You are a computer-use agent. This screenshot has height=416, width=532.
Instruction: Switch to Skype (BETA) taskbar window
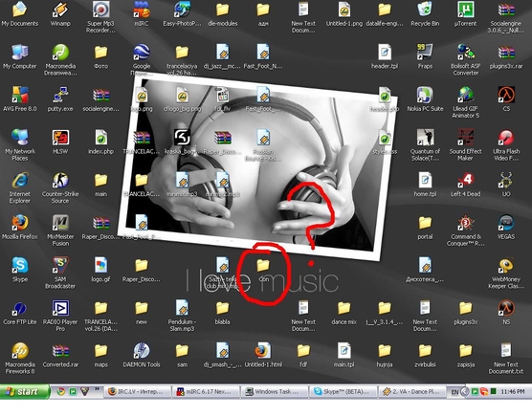tap(343, 391)
